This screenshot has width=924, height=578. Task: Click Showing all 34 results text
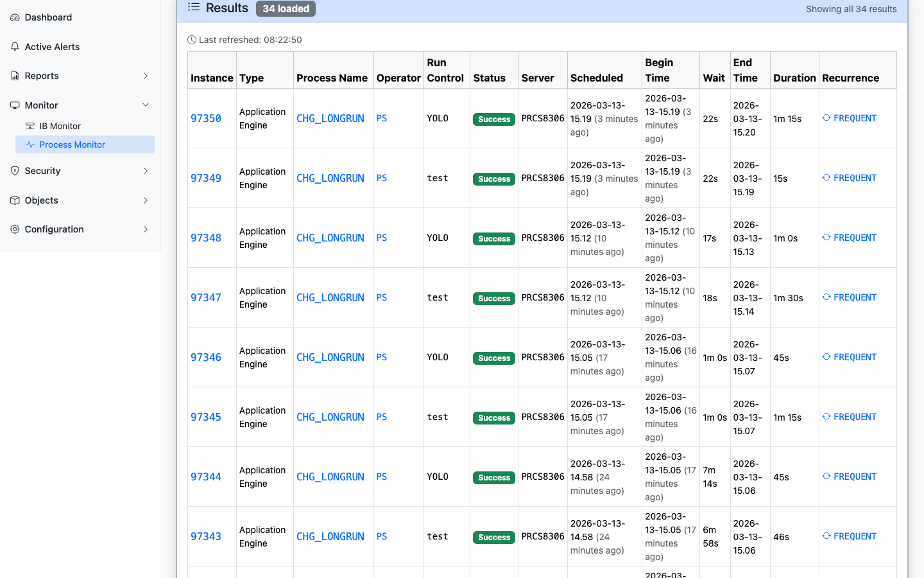pos(851,9)
